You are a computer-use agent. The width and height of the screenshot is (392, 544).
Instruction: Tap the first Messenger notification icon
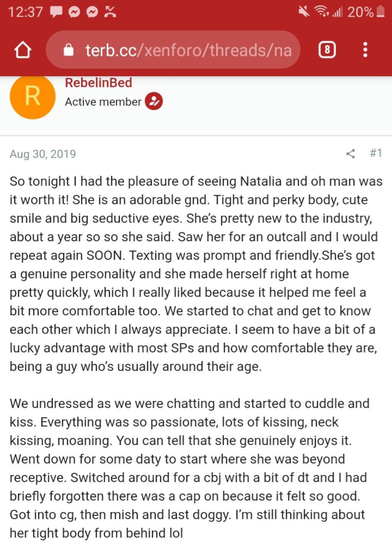click(74, 12)
